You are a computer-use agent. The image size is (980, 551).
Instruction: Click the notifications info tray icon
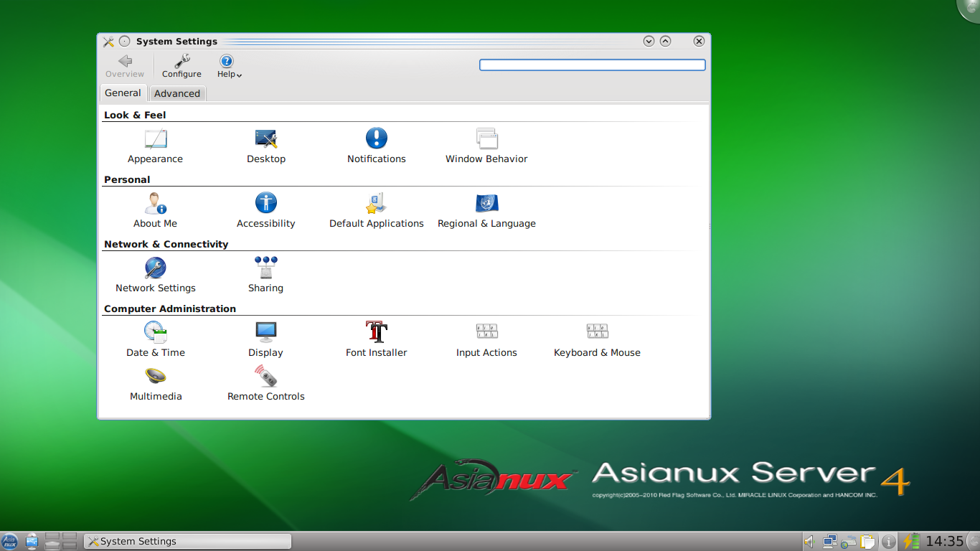tap(889, 542)
